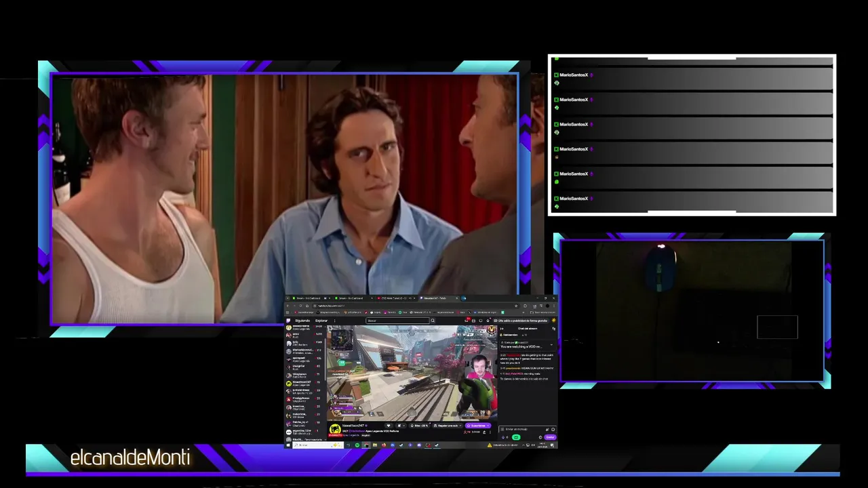Image resolution: width=868 pixels, height=488 pixels.
Task: Select the active Twitch browser tab
Action: pos(437,298)
